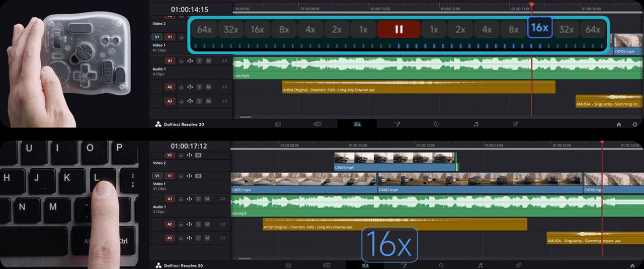Open Fusion page icon in 01:00:14:15 timeline
Viewport: 644px width, 269px height.
coord(396,124)
